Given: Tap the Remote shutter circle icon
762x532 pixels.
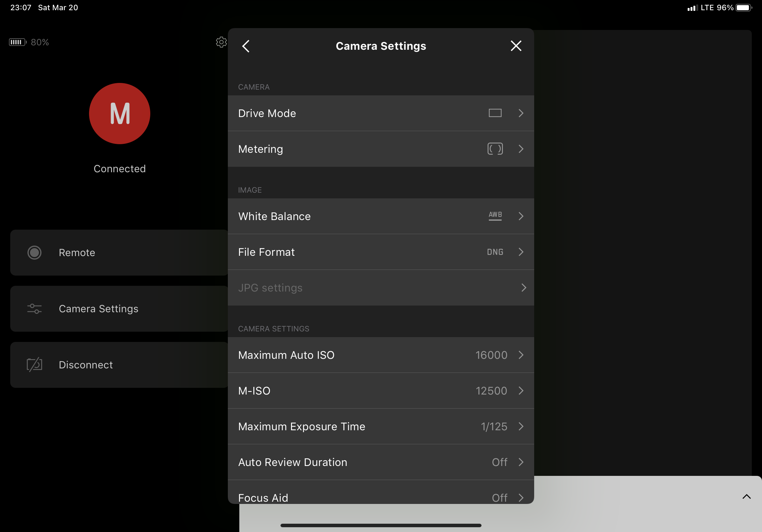Looking at the screenshot, I should pos(34,252).
